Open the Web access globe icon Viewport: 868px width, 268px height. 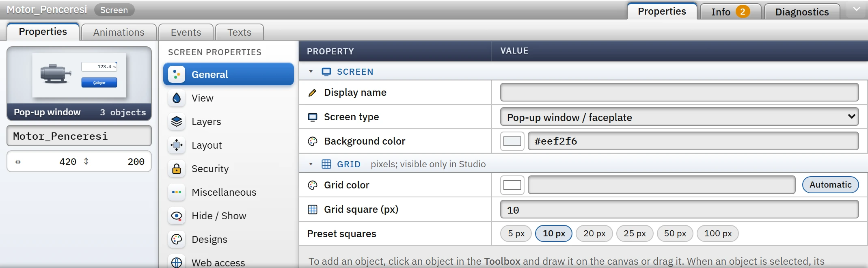coord(177,262)
